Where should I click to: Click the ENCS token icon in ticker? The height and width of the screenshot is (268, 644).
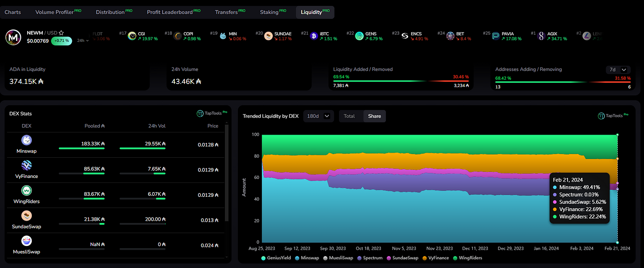click(405, 36)
